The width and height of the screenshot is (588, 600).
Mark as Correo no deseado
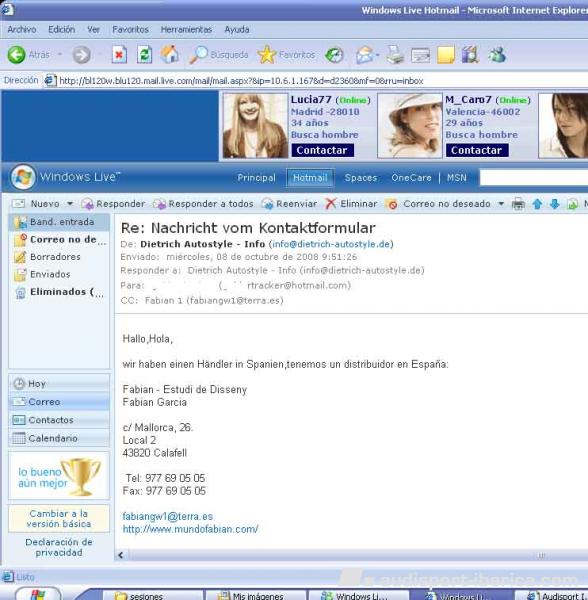438,204
